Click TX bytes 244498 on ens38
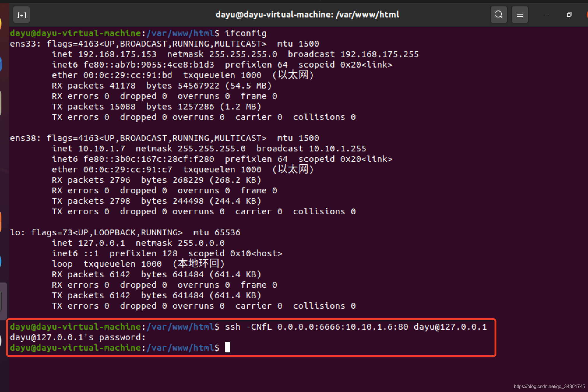This screenshot has height=392, width=588. point(188,201)
